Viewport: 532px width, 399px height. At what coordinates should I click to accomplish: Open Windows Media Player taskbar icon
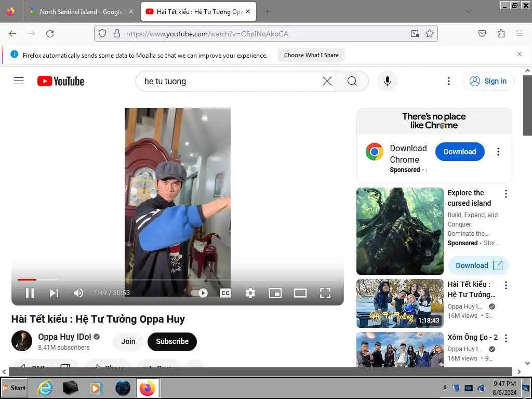point(96,388)
